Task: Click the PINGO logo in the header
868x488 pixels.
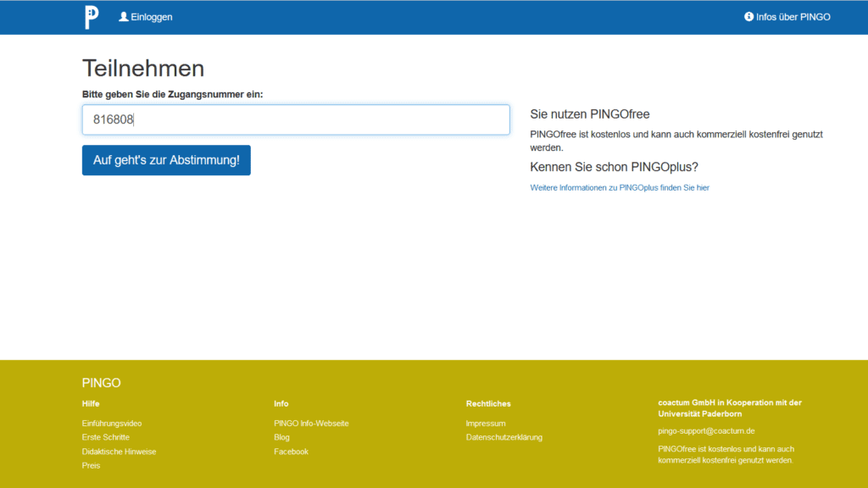Action: point(91,16)
